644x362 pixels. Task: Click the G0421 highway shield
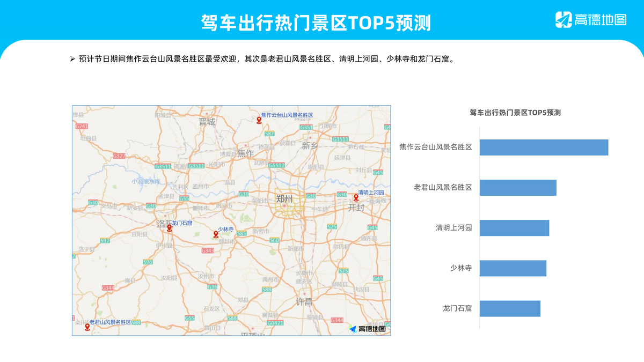275,323
